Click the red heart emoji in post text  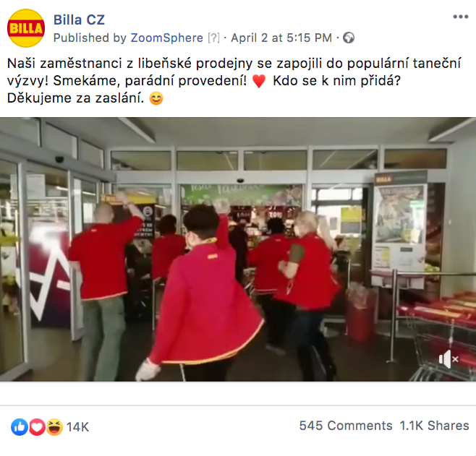coord(259,81)
